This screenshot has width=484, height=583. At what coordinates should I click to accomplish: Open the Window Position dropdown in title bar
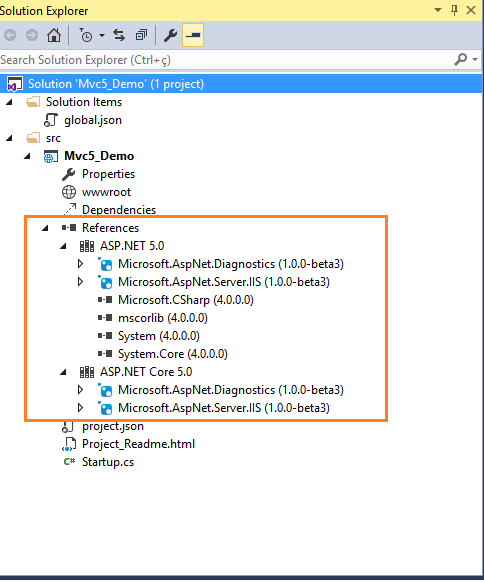click(x=438, y=10)
